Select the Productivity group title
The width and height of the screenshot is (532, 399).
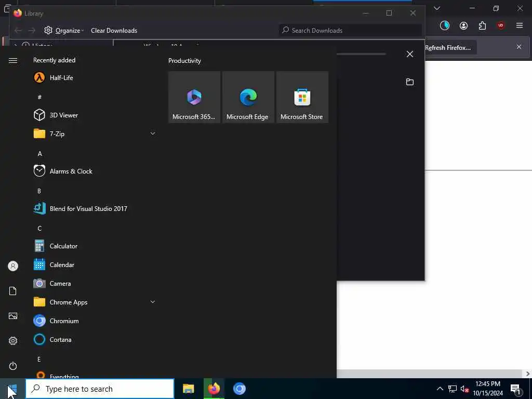184,61
